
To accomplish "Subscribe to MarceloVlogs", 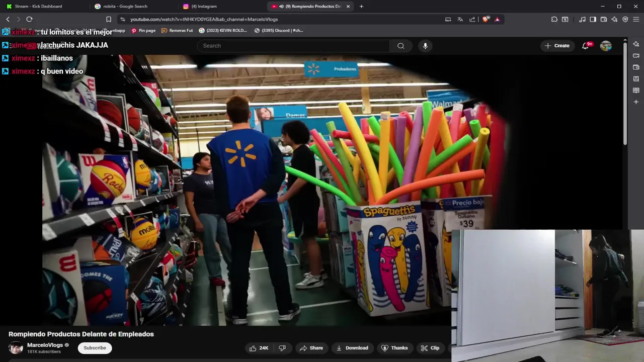I will [95, 348].
